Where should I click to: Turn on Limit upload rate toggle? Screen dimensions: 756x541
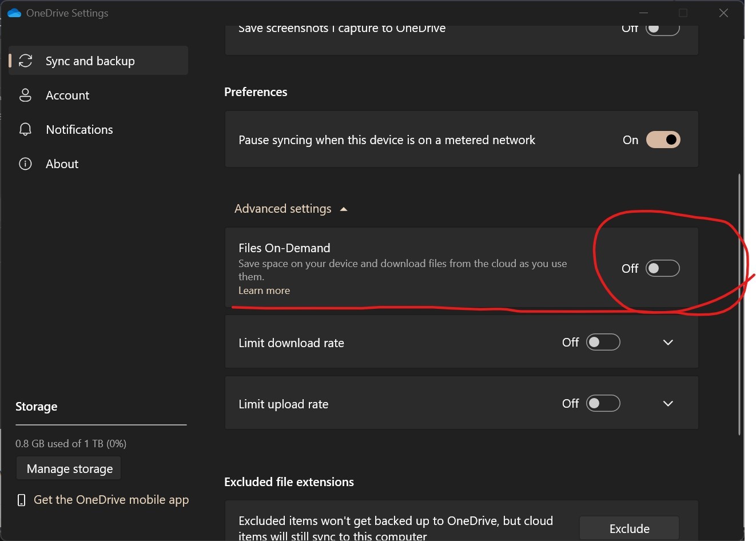(603, 403)
